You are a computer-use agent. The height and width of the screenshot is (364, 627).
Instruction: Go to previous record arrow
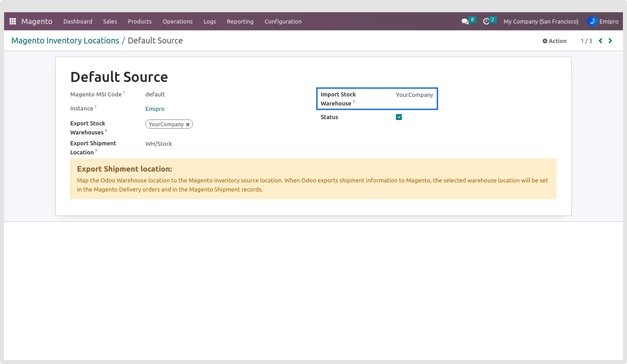[x=601, y=41]
